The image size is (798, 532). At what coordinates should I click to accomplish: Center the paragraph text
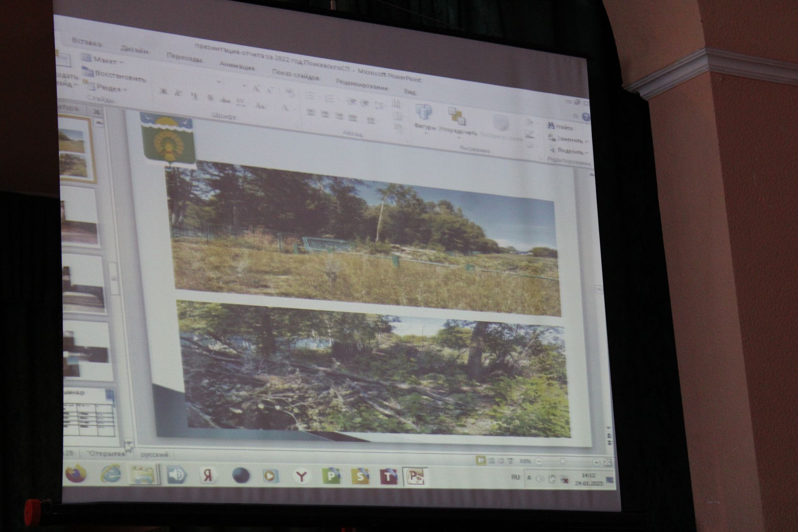click(325, 114)
